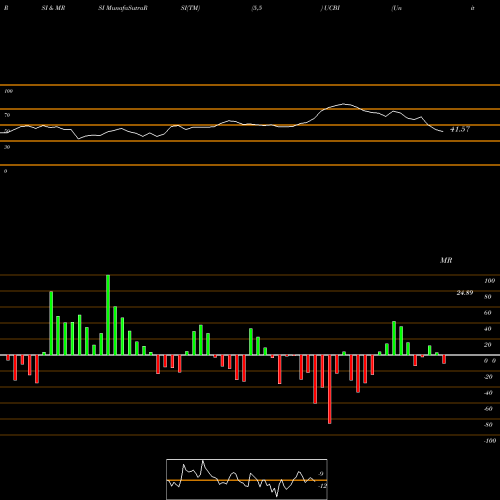Click the RSI axis label 70

pos(7,115)
